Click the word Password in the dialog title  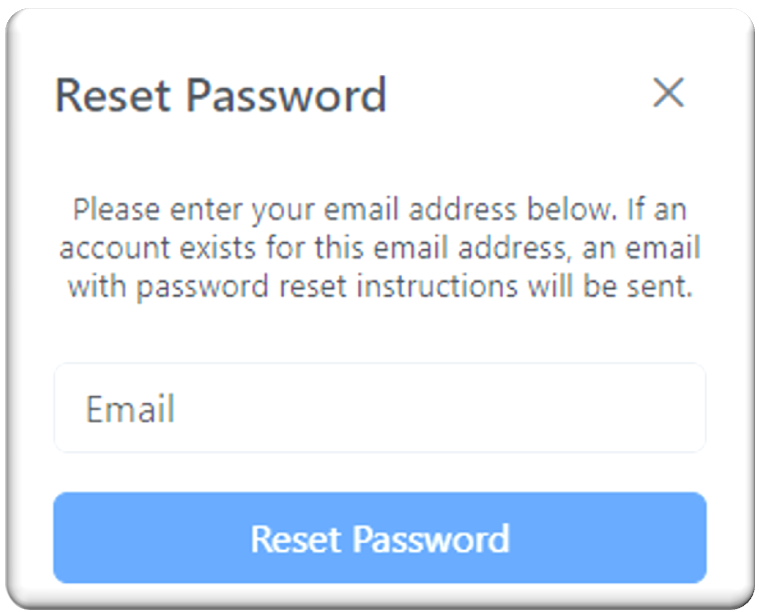pos(286,94)
